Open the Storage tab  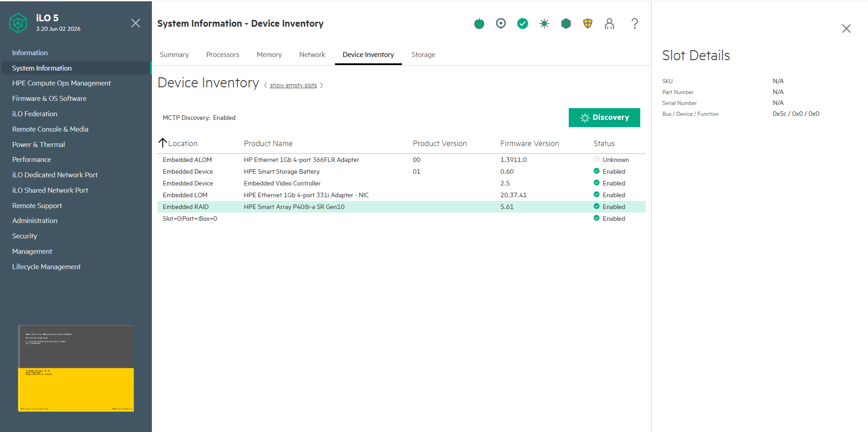(423, 55)
